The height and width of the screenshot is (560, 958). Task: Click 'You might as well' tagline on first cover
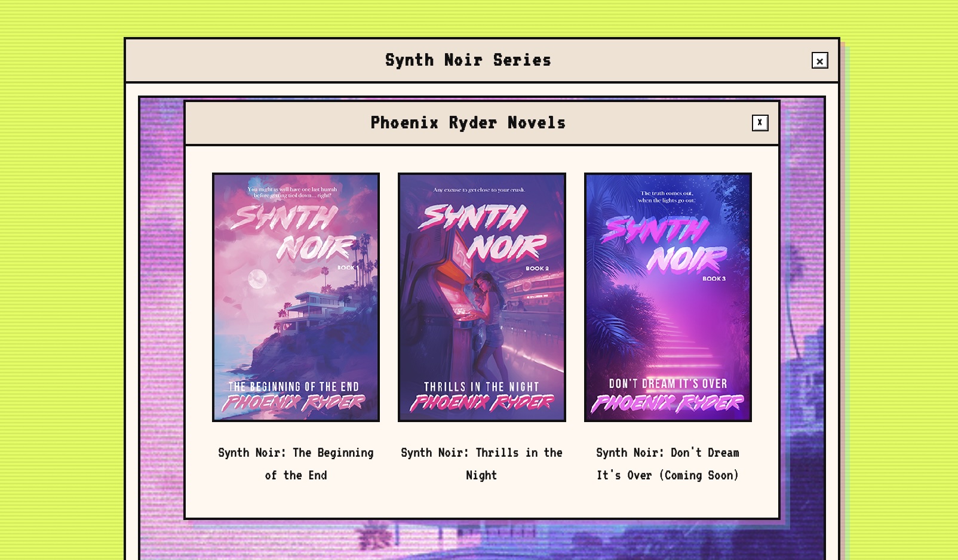point(292,192)
